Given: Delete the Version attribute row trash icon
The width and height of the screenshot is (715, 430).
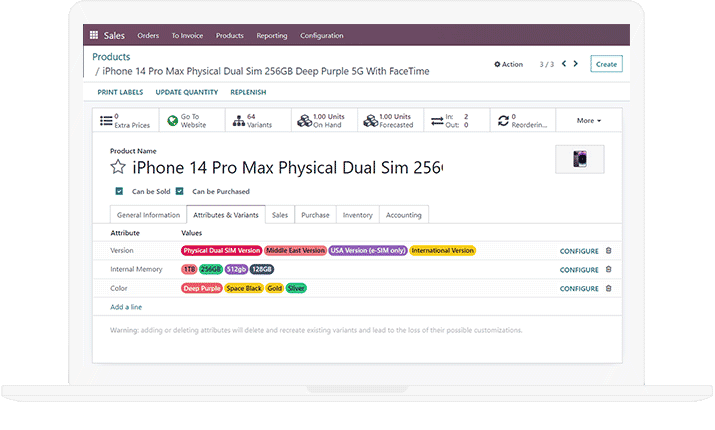Looking at the screenshot, I should click(x=608, y=251).
